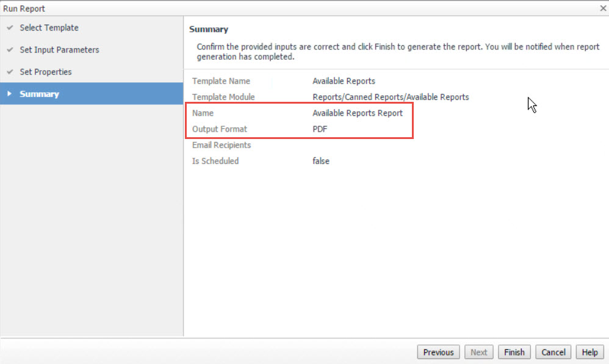609x364 pixels.
Task: Click the disabled Next button
Action: tap(478, 352)
